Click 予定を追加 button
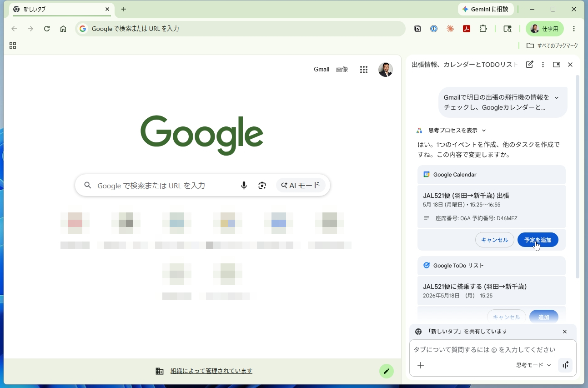588x388 pixels. [x=538, y=240]
